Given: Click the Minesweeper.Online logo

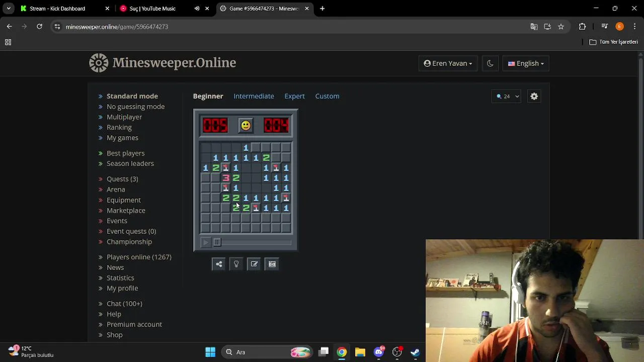Looking at the screenshot, I should click(x=163, y=63).
